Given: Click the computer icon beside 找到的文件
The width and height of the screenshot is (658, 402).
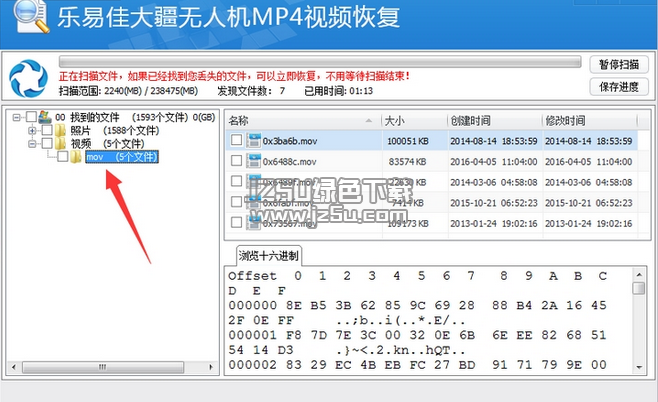Looking at the screenshot, I should tap(45, 117).
